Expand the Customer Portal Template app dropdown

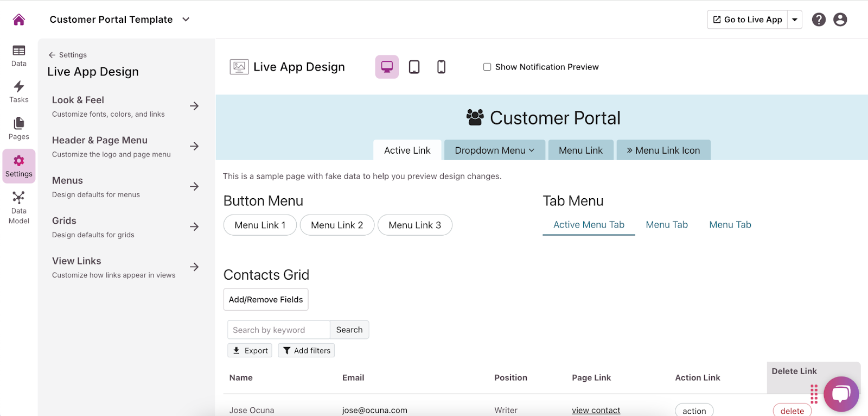point(186,20)
